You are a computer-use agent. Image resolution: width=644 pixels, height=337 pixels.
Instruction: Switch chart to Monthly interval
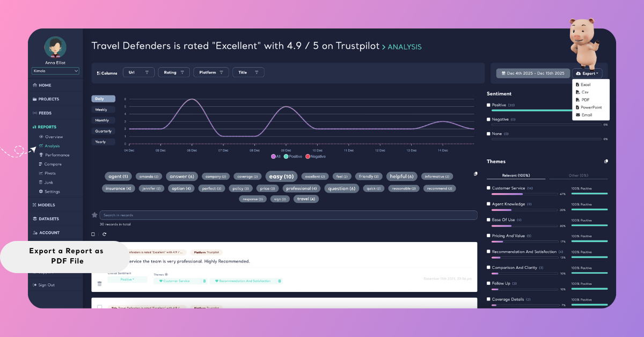103,120
